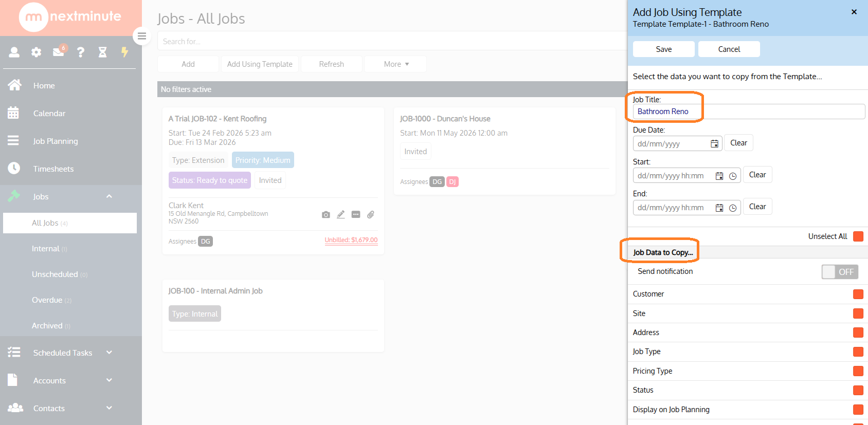Open the More dropdown button
This screenshot has height=425, width=868.
tap(395, 64)
